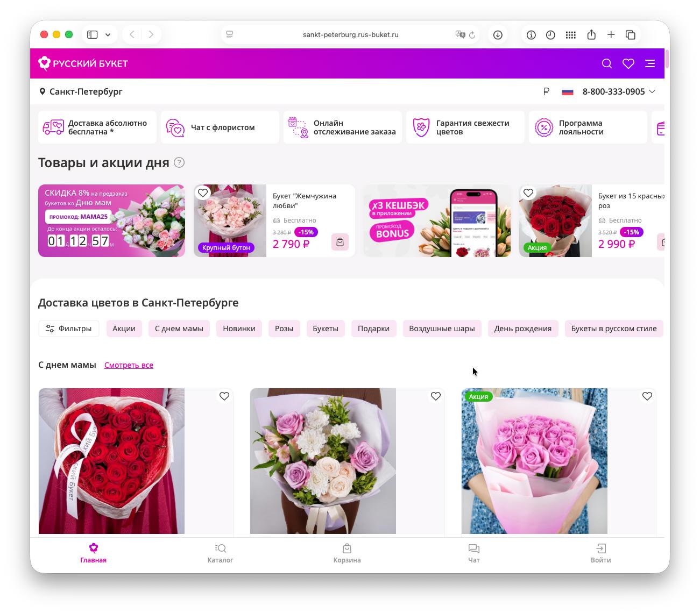This screenshot has width=700, height=613.
Task: Toggle favorite on Букет Жемчужина любви
Action: click(x=203, y=193)
